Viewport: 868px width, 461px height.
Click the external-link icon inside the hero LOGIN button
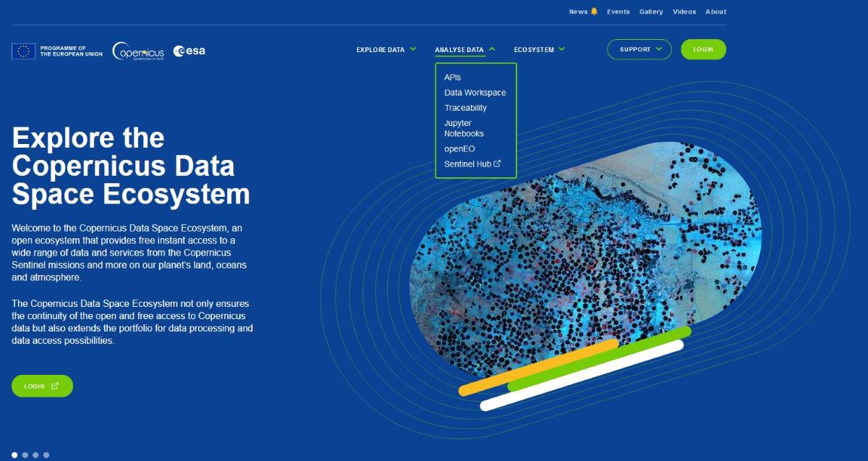click(55, 386)
